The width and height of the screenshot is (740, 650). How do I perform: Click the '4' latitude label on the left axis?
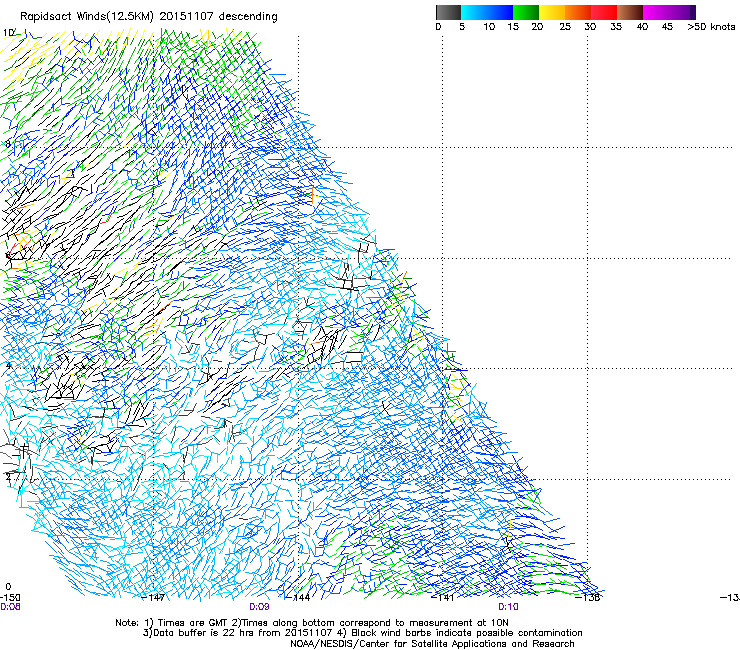click(8, 366)
